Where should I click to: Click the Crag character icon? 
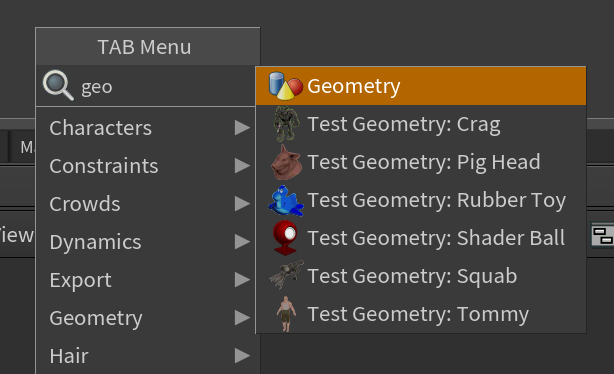coord(286,124)
